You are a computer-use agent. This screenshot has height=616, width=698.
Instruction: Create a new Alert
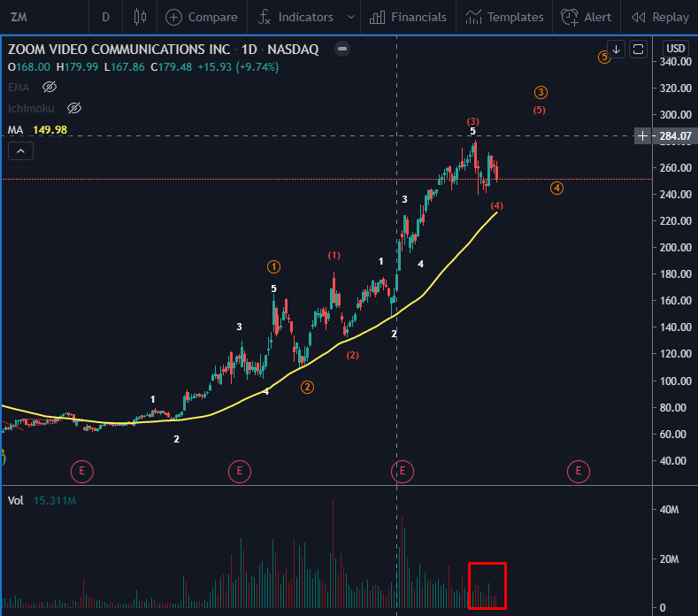point(587,17)
